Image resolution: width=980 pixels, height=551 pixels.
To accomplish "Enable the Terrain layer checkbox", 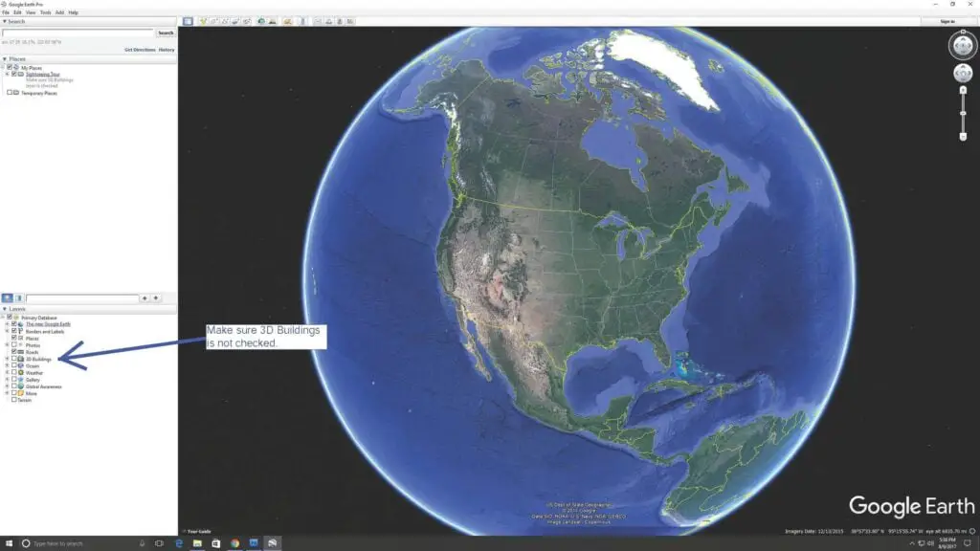I will 13,400.
